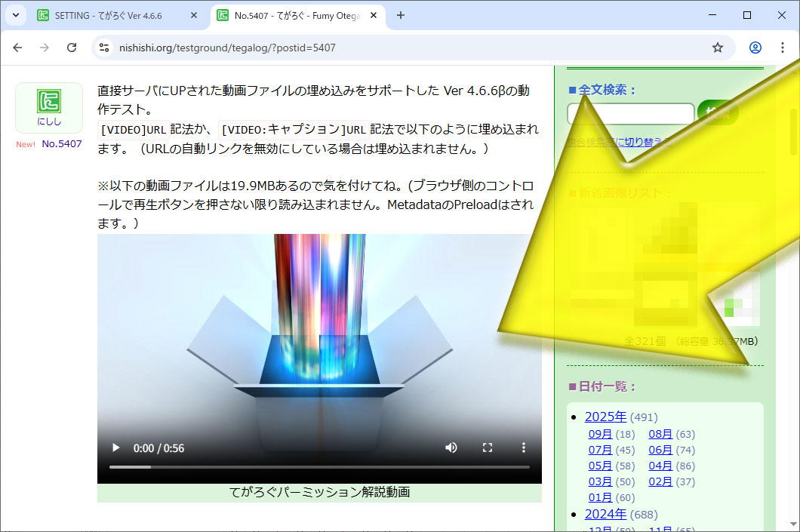The image size is (800, 532).
Task: Click the (491) post count beside 2025年
Action: 644,417
